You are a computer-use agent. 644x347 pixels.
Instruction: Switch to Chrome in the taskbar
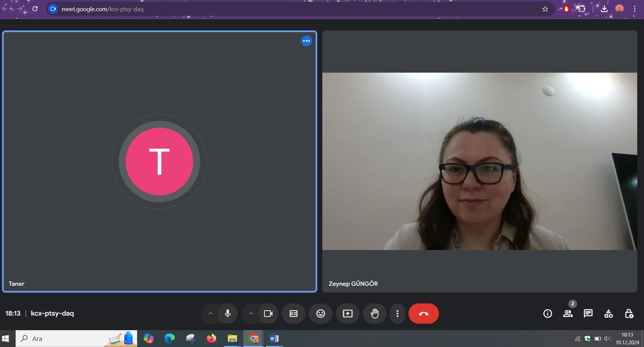point(253,339)
